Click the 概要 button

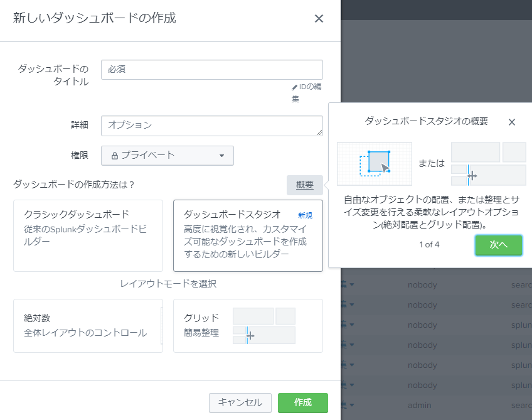coord(305,185)
